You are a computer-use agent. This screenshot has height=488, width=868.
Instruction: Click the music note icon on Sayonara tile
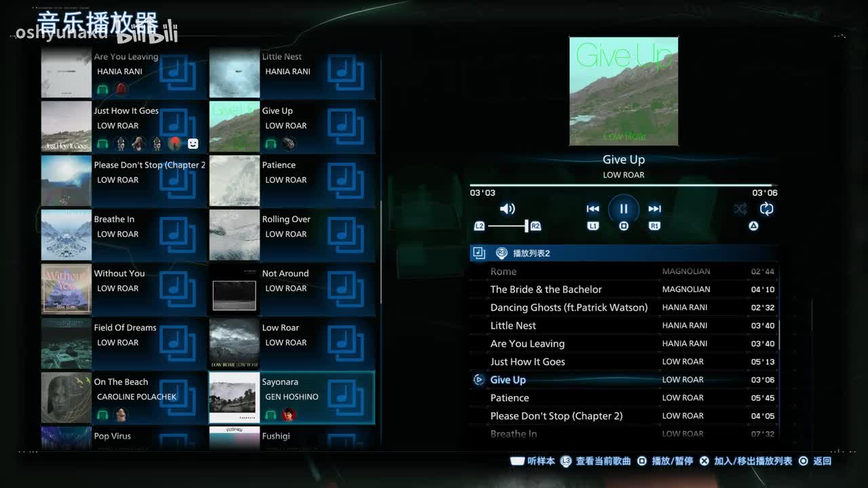click(x=345, y=399)
